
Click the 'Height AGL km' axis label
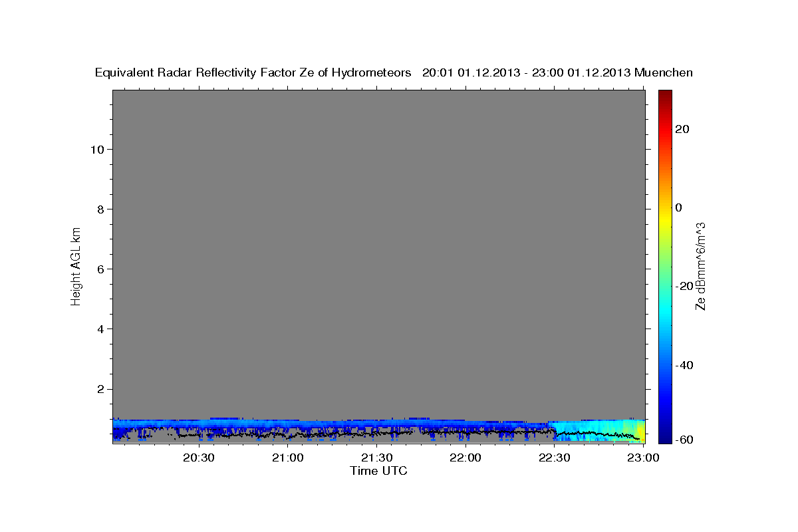click(x=76, y=265)
